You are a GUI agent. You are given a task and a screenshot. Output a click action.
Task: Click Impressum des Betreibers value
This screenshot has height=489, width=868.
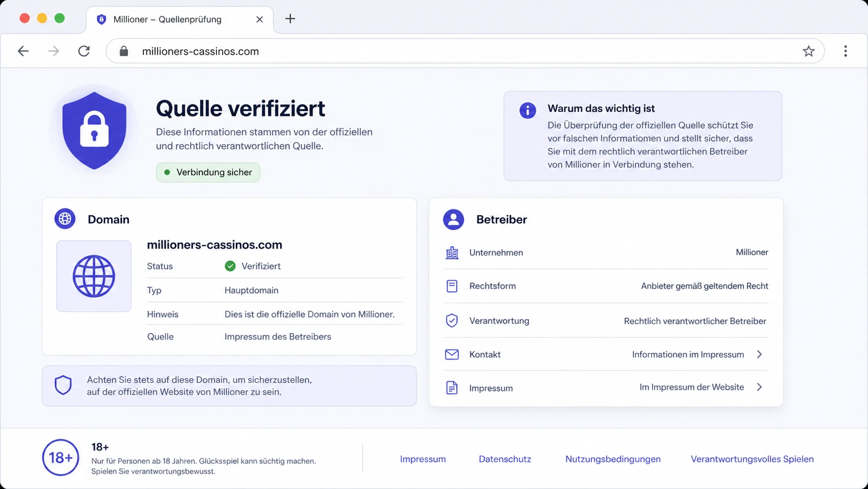[x=278, y=337]
